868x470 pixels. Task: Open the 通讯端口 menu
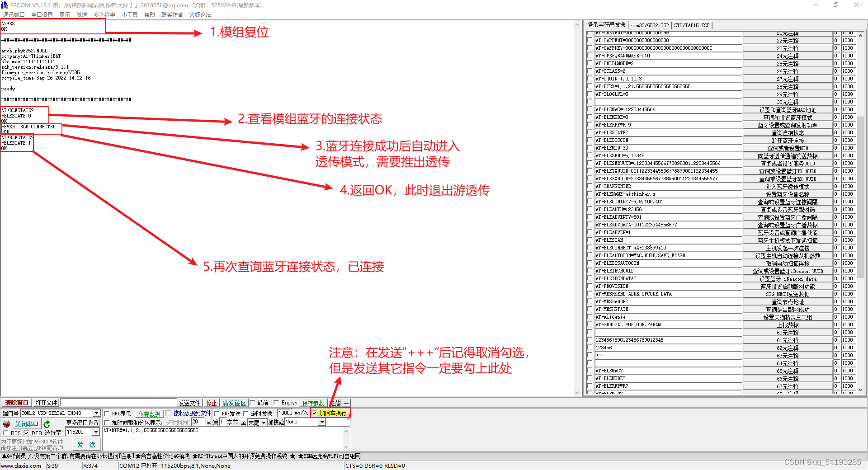click(14, 14)
